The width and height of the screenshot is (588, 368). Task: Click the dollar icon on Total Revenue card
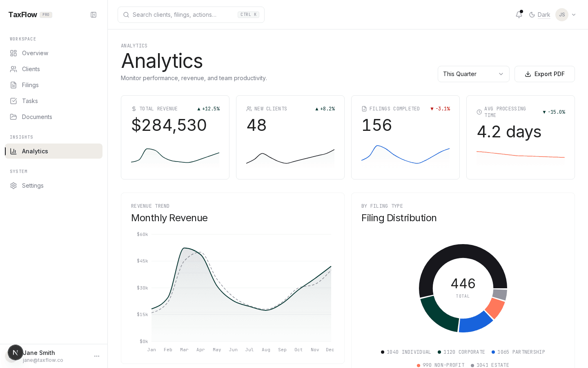coord(134,109)
